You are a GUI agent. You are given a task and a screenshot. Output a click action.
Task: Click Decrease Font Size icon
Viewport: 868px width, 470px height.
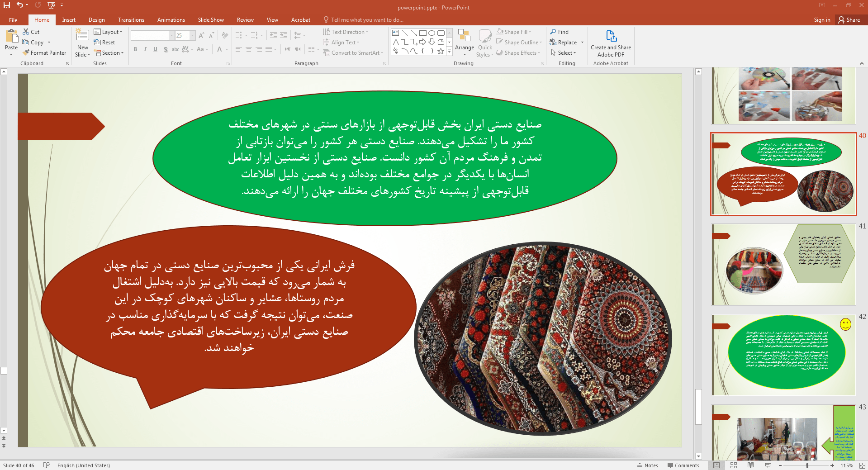coord(211,35)
